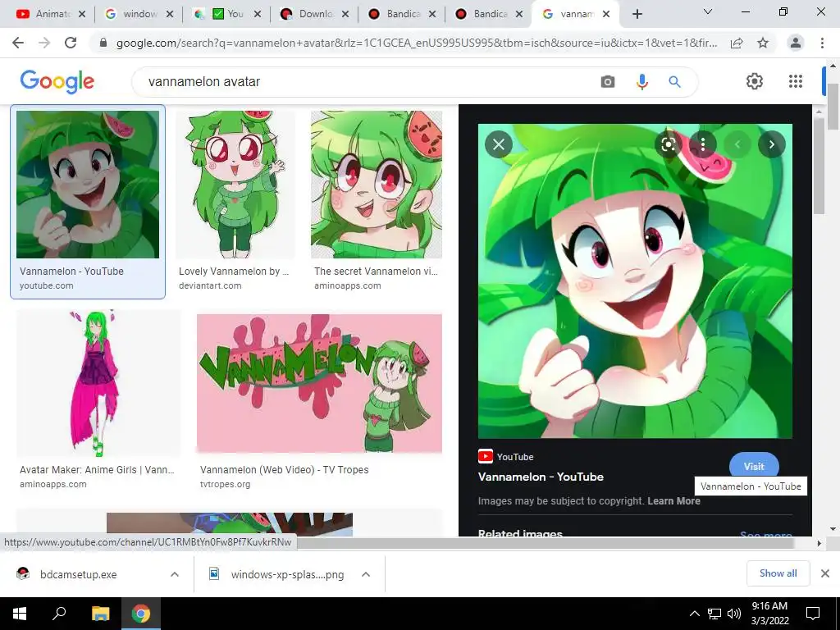Open Learn More about copyright
Viewport: 840px width, 630px height.
[673, 501]
